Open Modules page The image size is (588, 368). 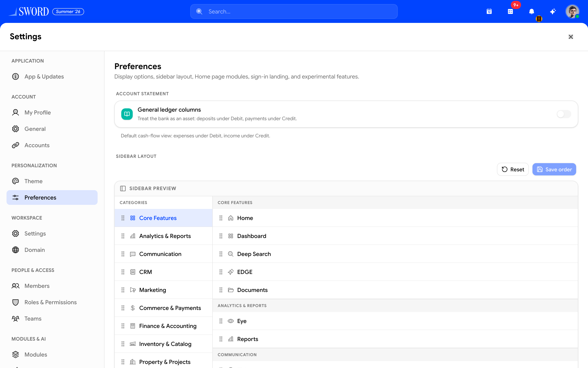coord(52,354)
